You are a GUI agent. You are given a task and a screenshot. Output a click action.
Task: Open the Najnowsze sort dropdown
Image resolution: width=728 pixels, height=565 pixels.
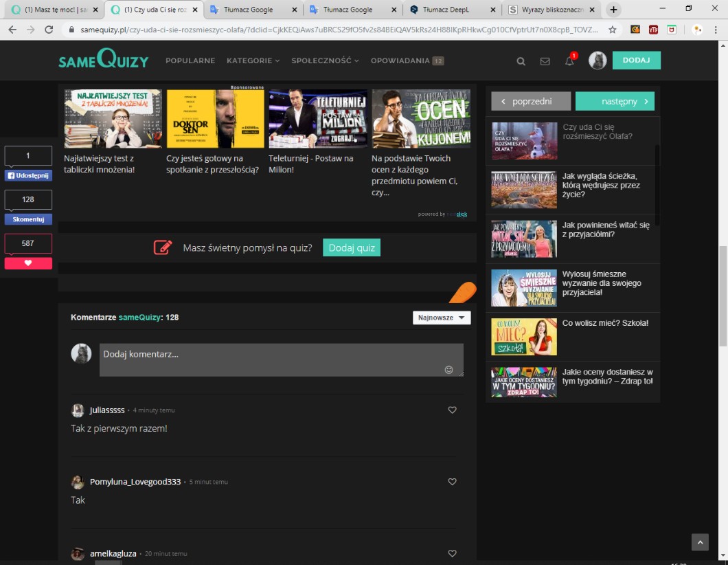442,318
